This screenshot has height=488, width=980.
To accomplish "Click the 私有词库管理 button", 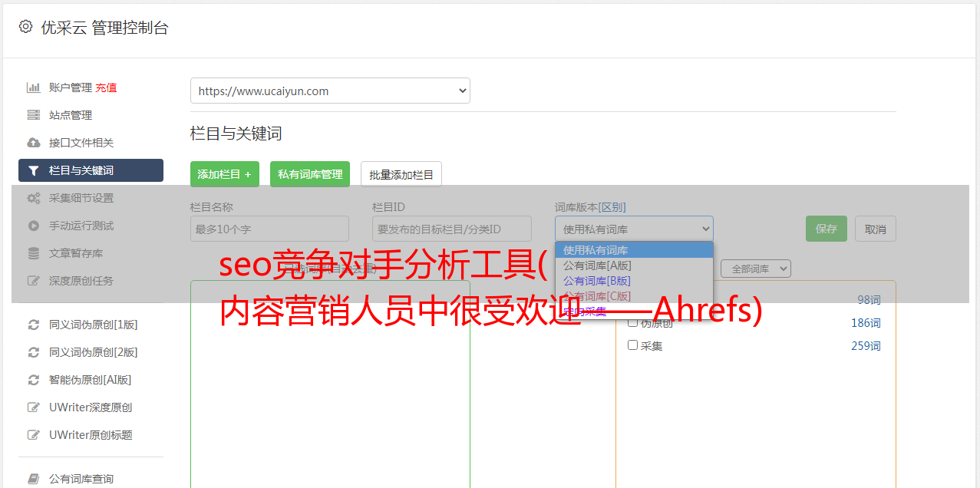I will 310,174.
